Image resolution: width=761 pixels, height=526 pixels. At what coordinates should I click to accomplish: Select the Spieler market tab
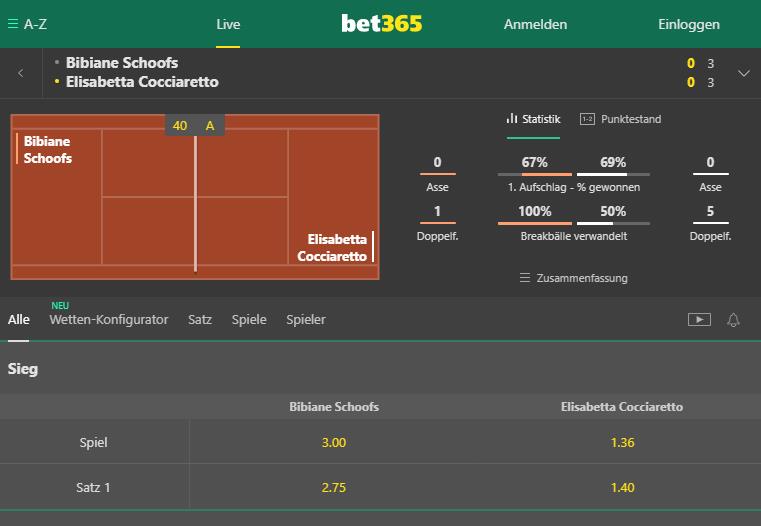tap(306, 319)
